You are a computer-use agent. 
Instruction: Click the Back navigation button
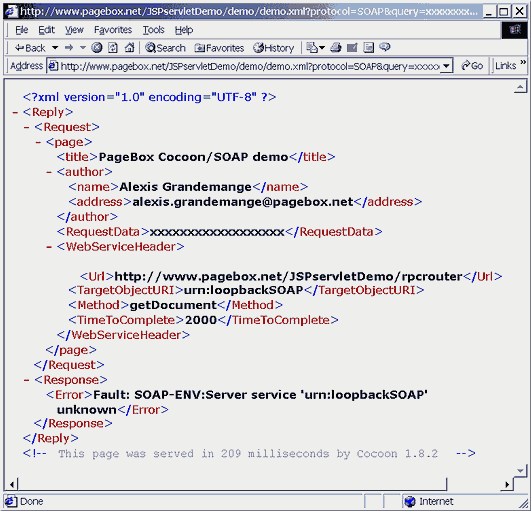[x=30, y=48]
